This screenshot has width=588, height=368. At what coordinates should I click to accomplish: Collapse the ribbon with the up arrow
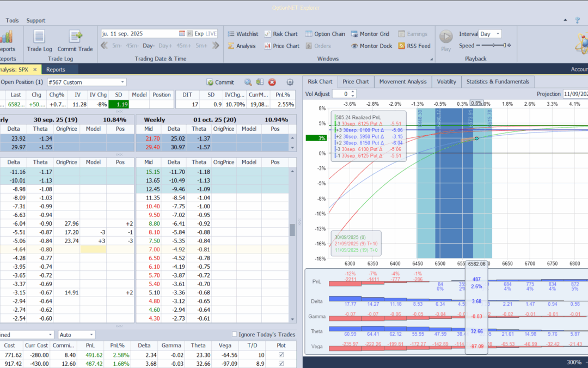click(x=565, y=20)
